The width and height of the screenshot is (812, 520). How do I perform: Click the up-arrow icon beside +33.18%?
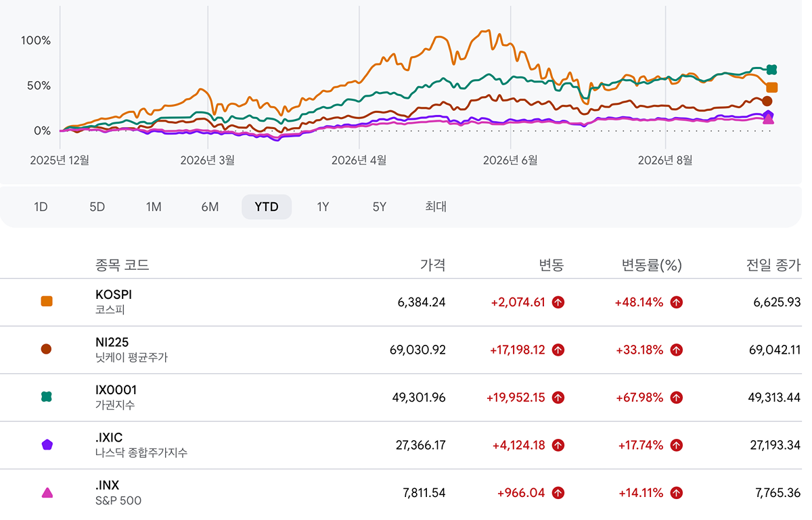pos(676,350)
